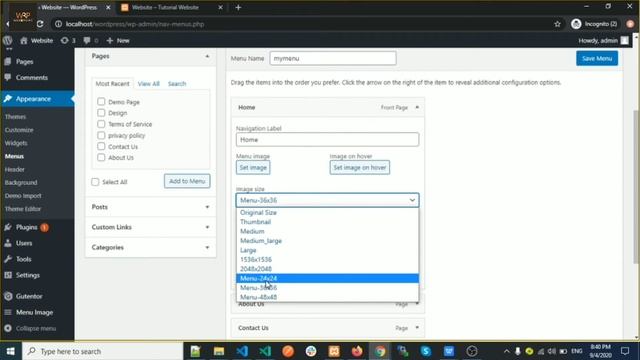The image size is (640, 360).
Task: Check the Terms of Service checkbox
Action: pos(101,124)
